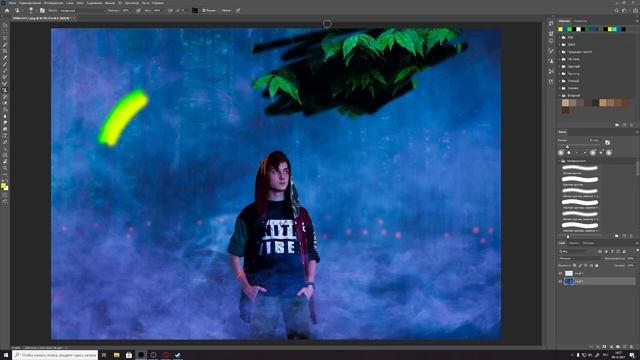Open brush mode dropdown in options bar
Screen dimensions: 640x360
coord(82,11)
